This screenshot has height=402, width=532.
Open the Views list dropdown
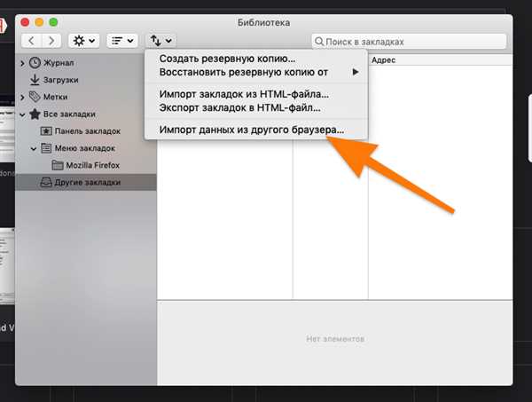tap(122, 41)
